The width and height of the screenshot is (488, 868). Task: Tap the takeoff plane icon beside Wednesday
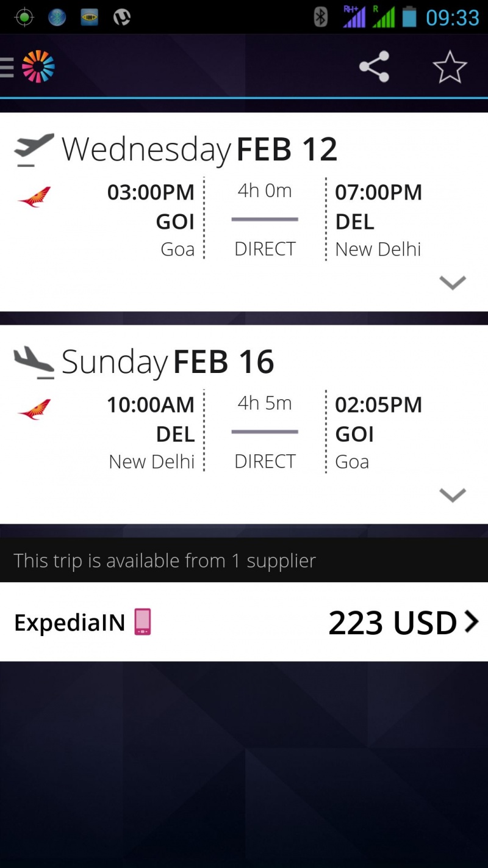pos(34,149)
